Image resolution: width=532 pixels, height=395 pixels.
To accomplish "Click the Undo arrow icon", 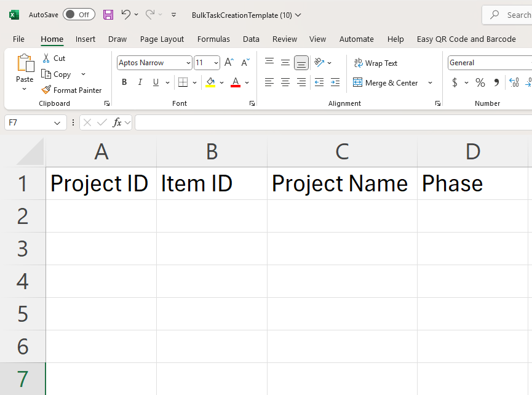I will pos(125,14).
